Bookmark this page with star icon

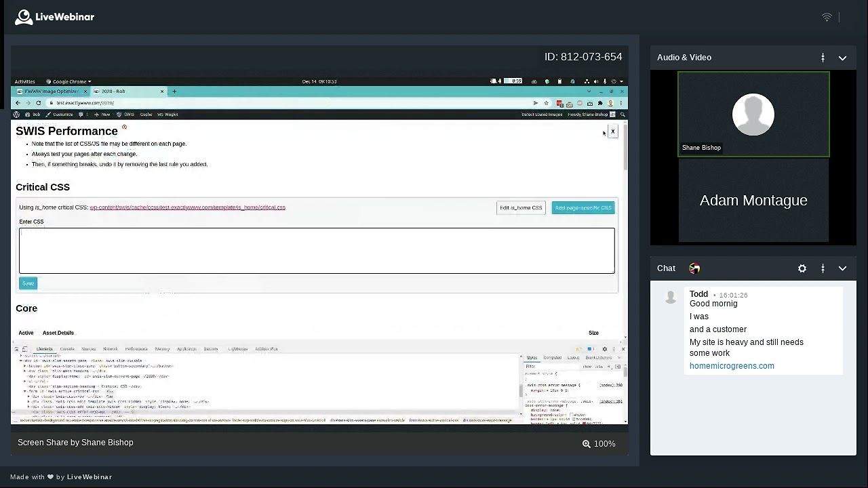[546, 103]
